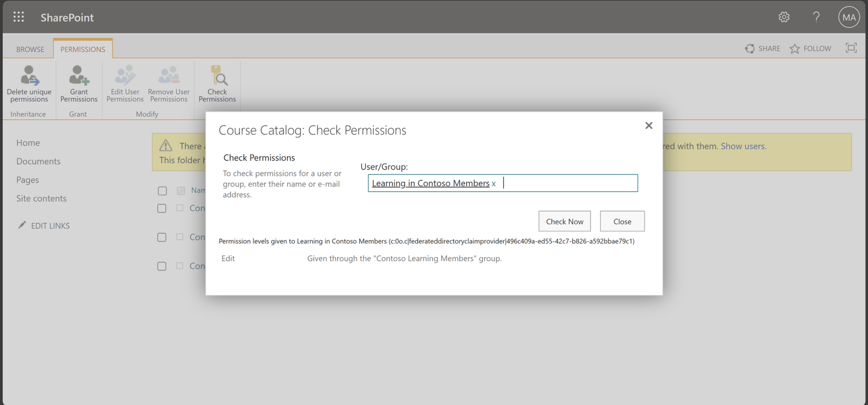Remove Learning in Contoso Members with the x
This screenshot has height=405, width=868.
click(x=494, y=184)
